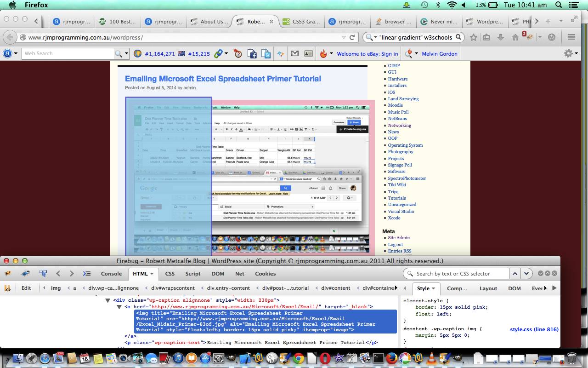588x368 pixels.
Task: Open the Computed side panel
Action: pyautogui.click(x=457, y=288)
